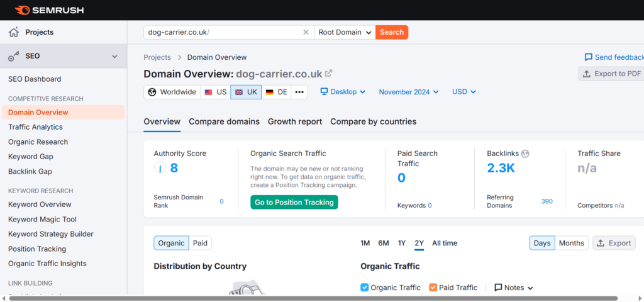Click the horizontal scrollbar thumb
The height and width of the screenshot is (302, 644).
[x=313, y=298]
